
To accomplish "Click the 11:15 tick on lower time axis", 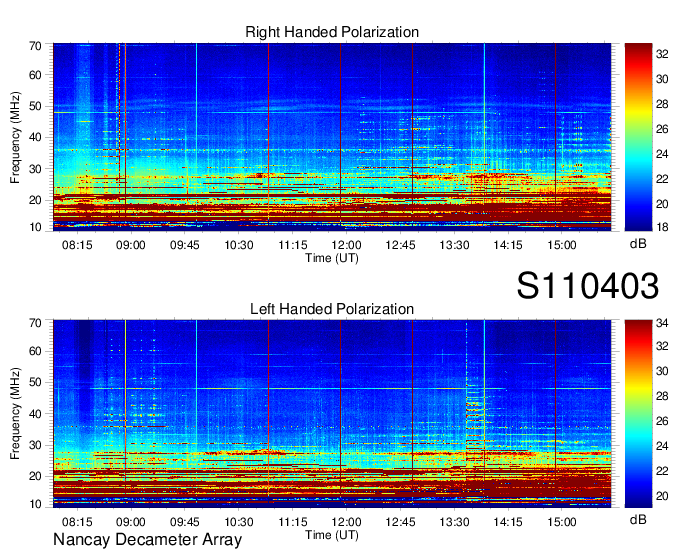I will (293, 522).
